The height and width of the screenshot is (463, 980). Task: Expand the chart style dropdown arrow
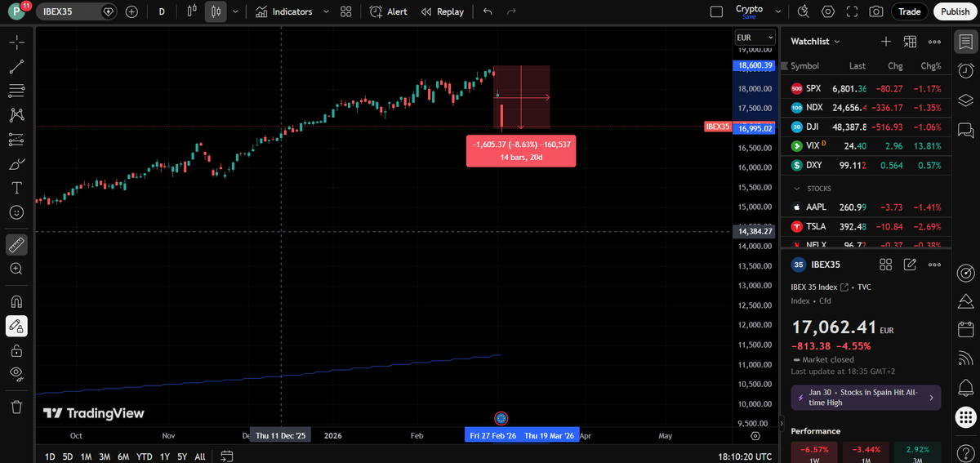tap(235, 11)
